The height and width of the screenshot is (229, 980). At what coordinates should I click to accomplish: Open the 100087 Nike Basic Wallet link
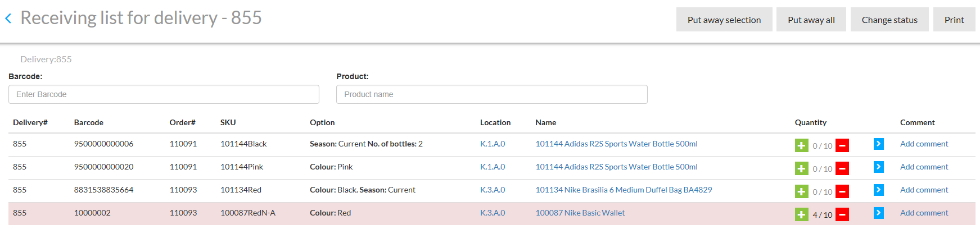[x=580, y=213]
